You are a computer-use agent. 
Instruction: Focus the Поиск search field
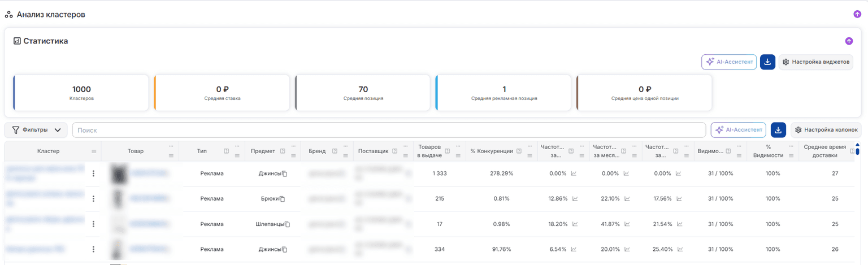pyautogui.click(x=389, y=130)
